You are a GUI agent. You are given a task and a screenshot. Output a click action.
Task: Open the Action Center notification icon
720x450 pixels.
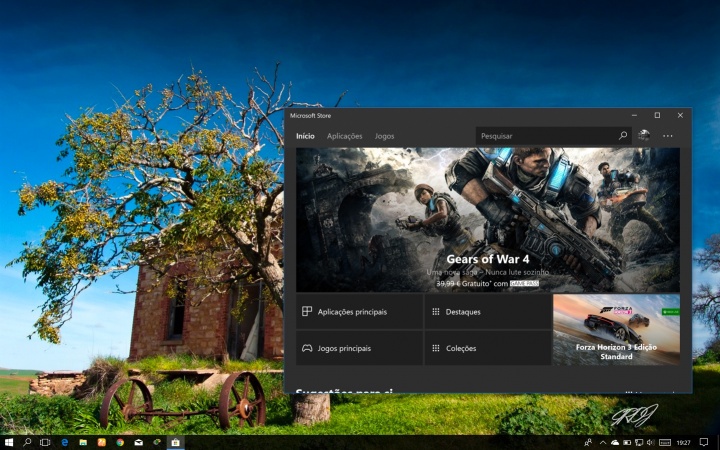point(704,441)
